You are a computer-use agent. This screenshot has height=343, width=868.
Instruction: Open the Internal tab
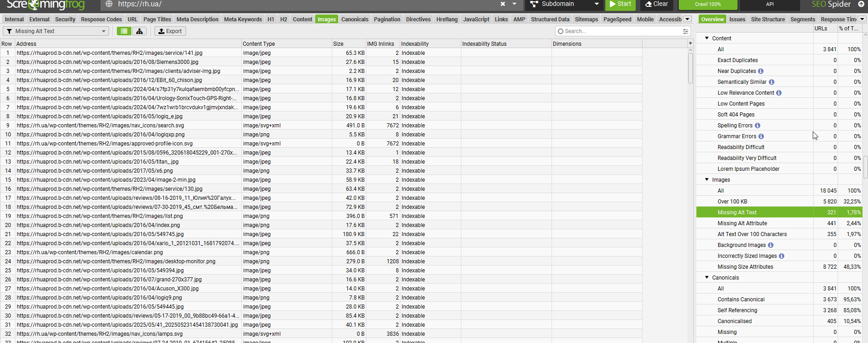14,19
